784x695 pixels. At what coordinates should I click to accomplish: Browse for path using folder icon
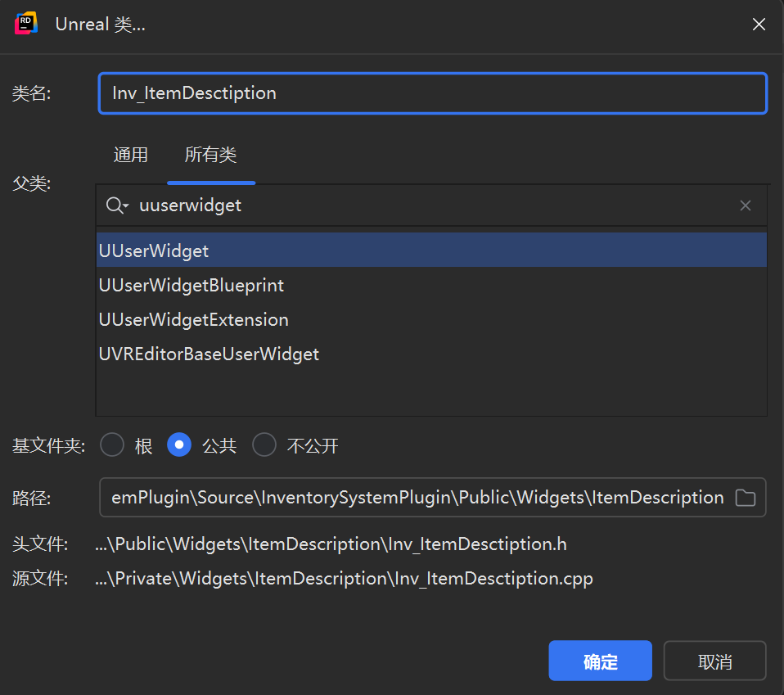[x=745, y=498]
